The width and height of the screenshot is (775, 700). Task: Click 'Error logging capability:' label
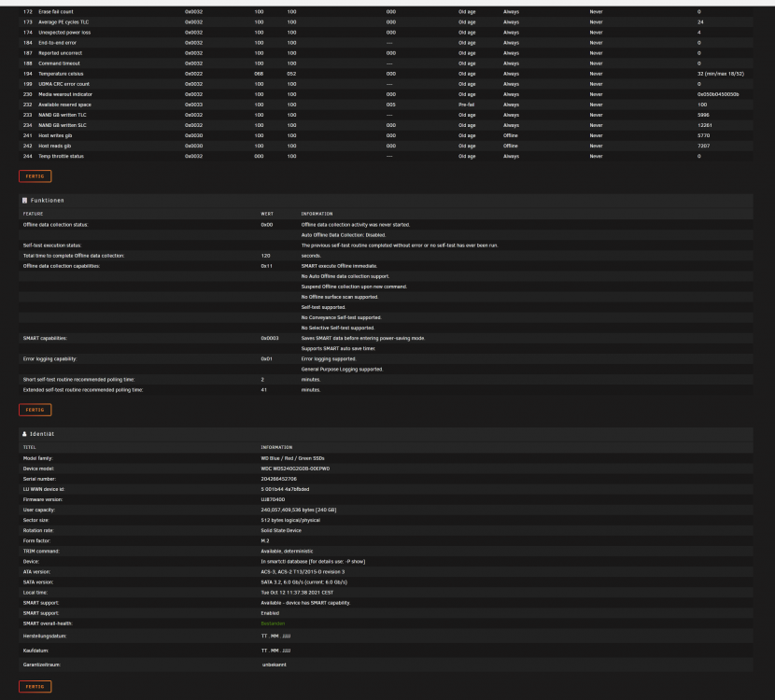[49, 359]
